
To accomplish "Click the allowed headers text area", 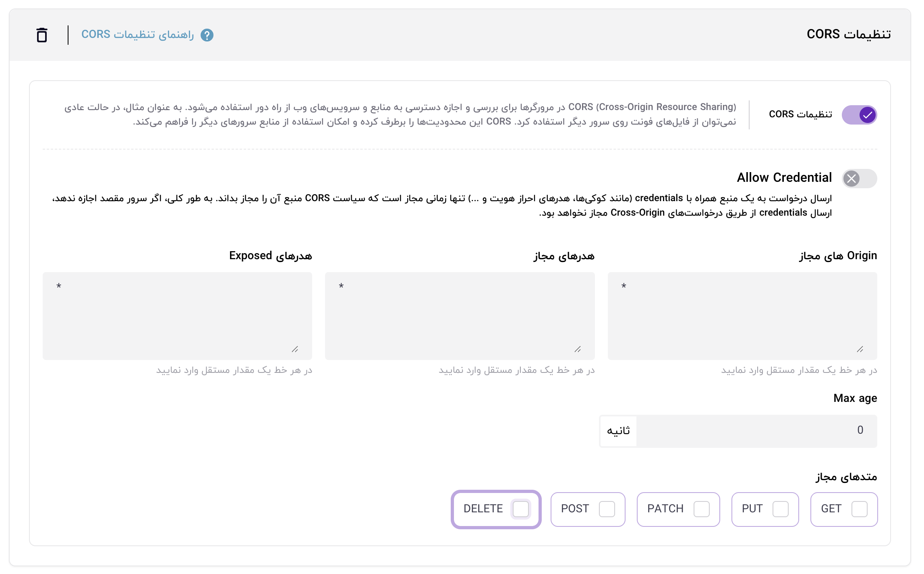I will (460, 316).
